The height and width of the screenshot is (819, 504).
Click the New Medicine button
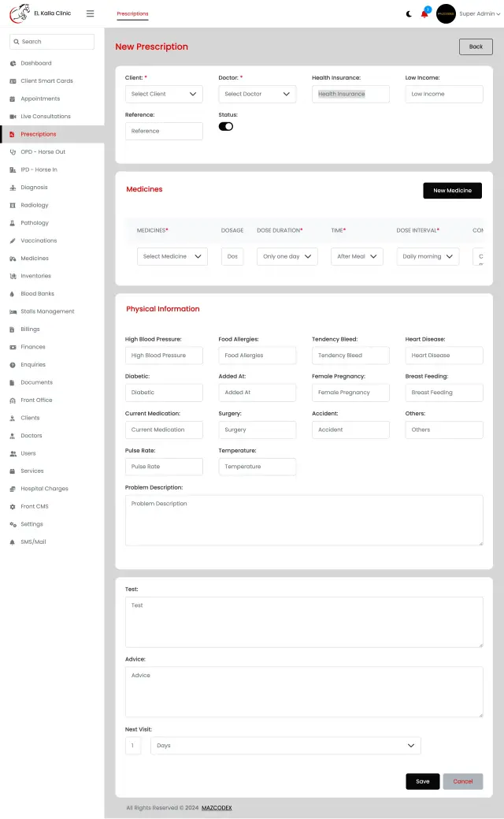(452, 191)
